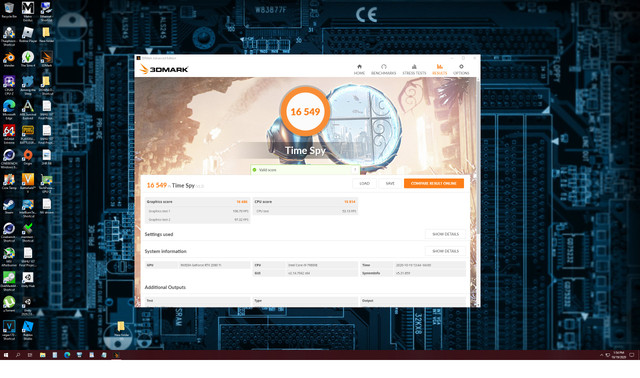This screenshot has width=640, height=378.
Task: Select the AIDA64 Extreme desktop icon
Action: [x=9, y=134]
